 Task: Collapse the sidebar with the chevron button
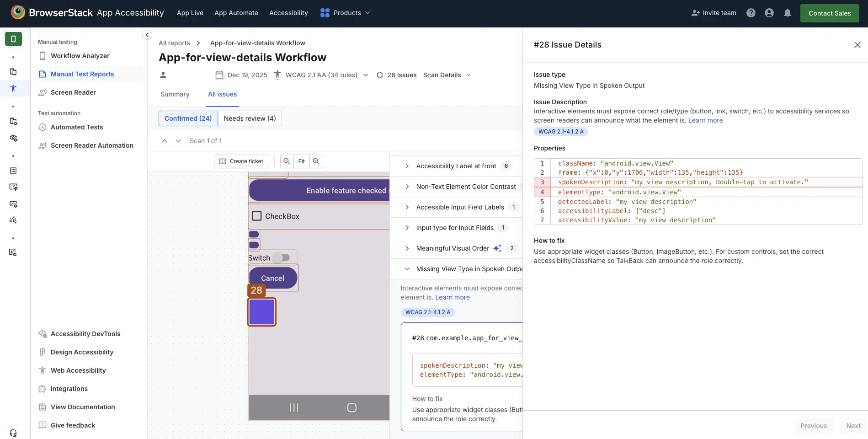click(147, 35)
